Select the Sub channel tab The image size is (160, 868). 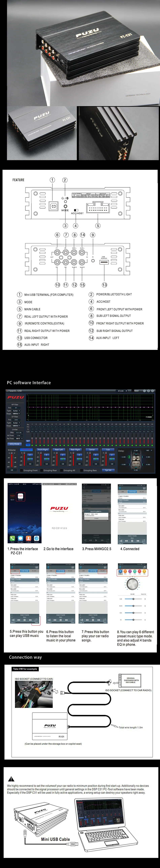(x=108, y=449)
